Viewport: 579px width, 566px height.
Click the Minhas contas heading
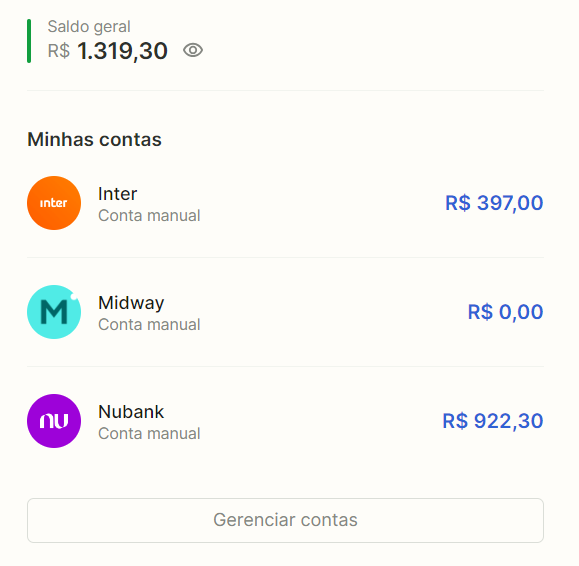[95, 140]
